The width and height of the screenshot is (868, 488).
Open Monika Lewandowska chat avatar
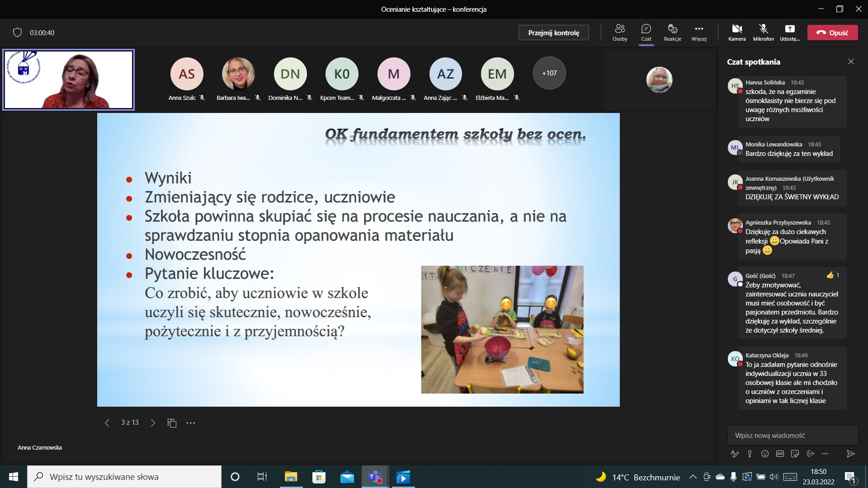[x=735, y=148]
